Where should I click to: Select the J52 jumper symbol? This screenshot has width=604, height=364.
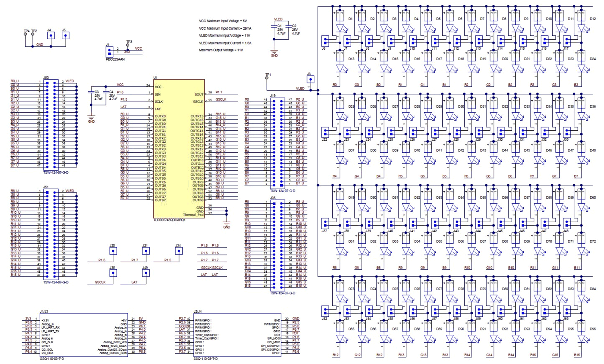pyautogui.click(x=325, y=311)
